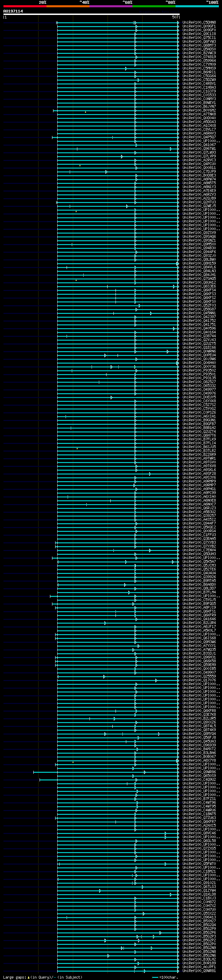Click the orange ~40% identity color segment
The width and height of the screenshot is (222, 980).
[68, 6]
